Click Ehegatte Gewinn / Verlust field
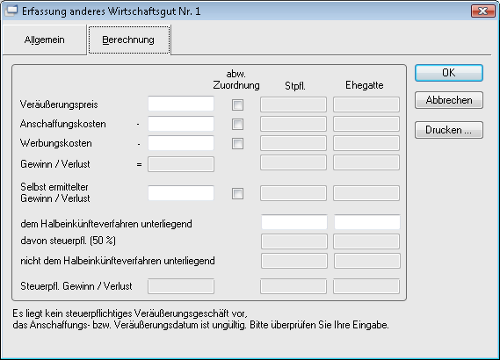Screen dimensions: 500x360 coord(366,163)
